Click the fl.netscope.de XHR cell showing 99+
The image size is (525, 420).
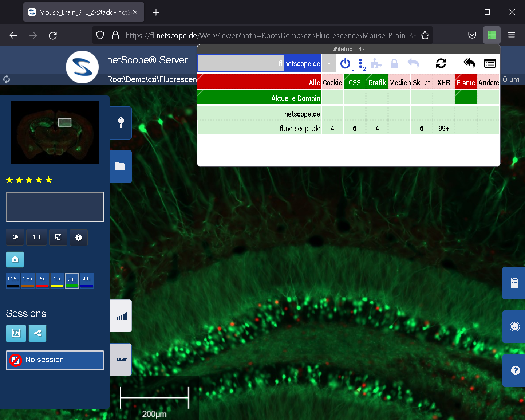coord(444,128)
